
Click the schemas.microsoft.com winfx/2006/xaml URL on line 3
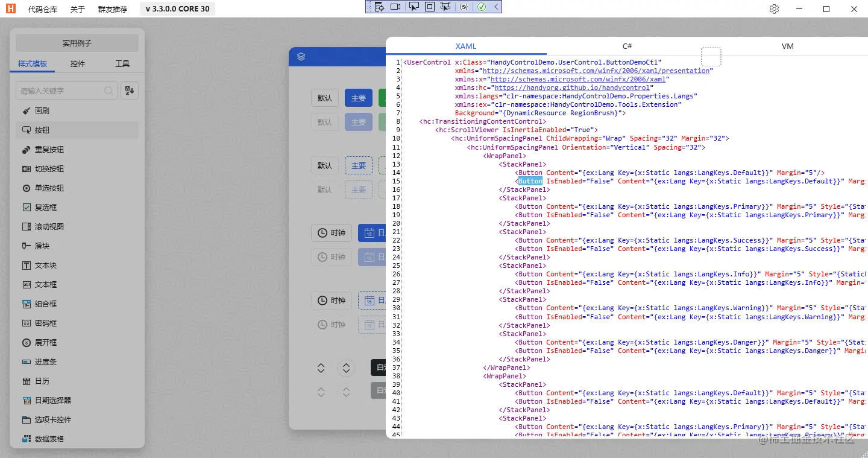pyautogui.click(x=578, y=79)
